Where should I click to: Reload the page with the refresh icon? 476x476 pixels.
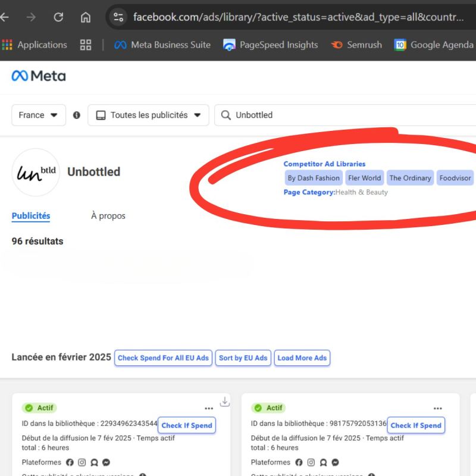[x=58, y=17]
